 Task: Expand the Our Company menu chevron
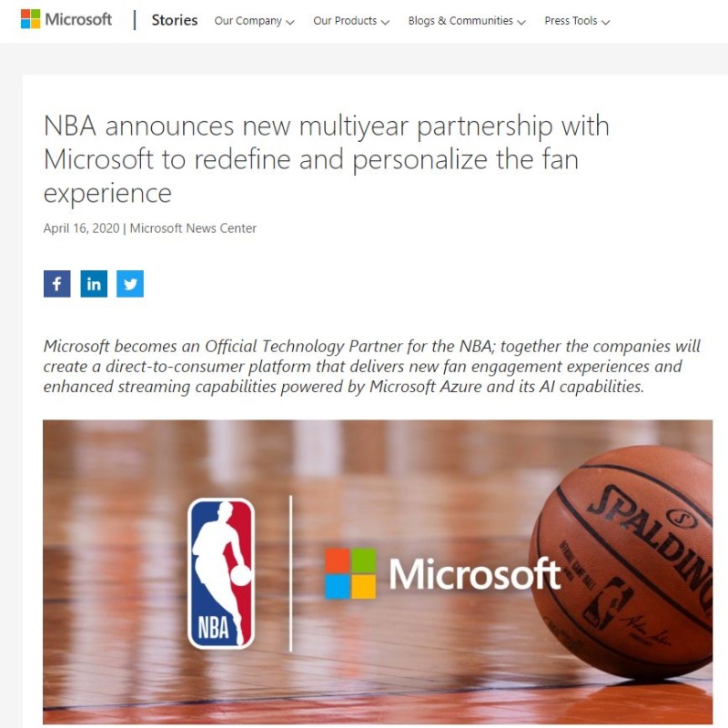point(290,22)
